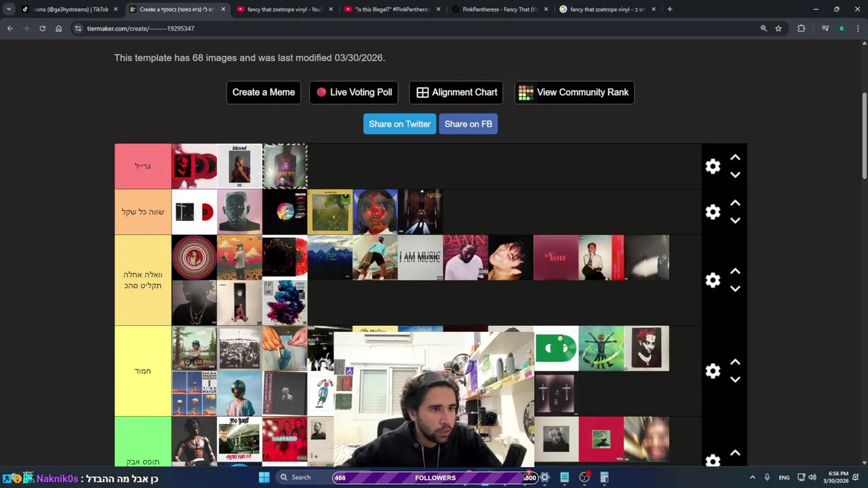Open the notification center bell
This screenshot has height=488, width=868.
tap(856, 478)
